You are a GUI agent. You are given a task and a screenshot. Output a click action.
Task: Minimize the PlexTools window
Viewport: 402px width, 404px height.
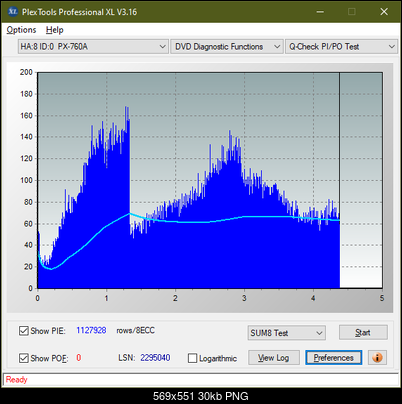(x=320, y=12)
